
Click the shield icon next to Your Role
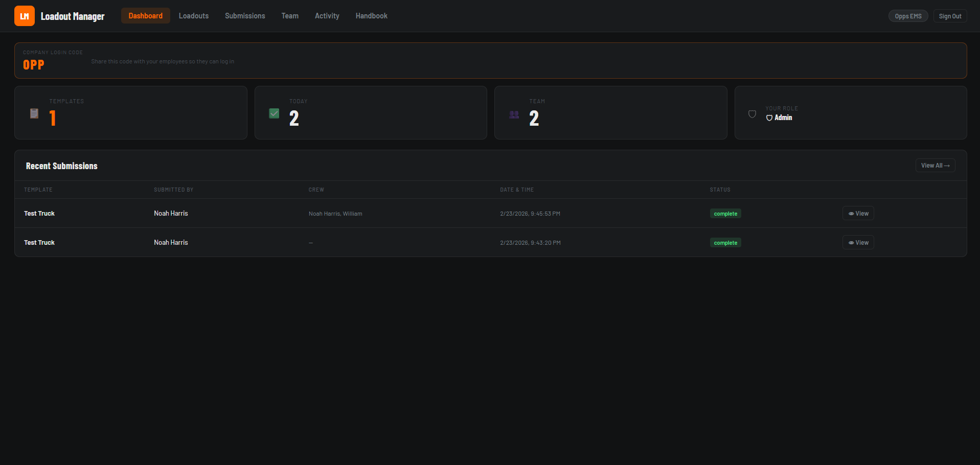click(x=752, y=114)
